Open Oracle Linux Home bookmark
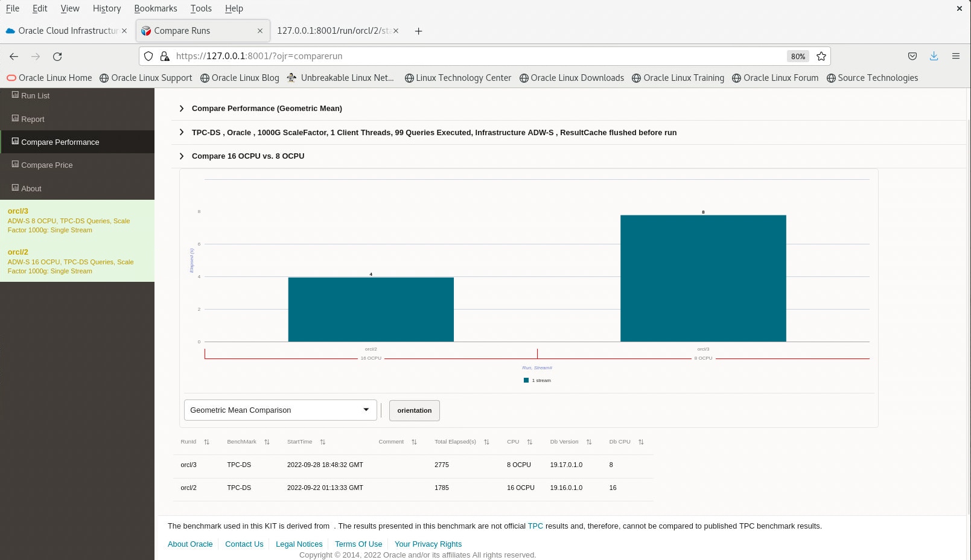 (49, 78)
